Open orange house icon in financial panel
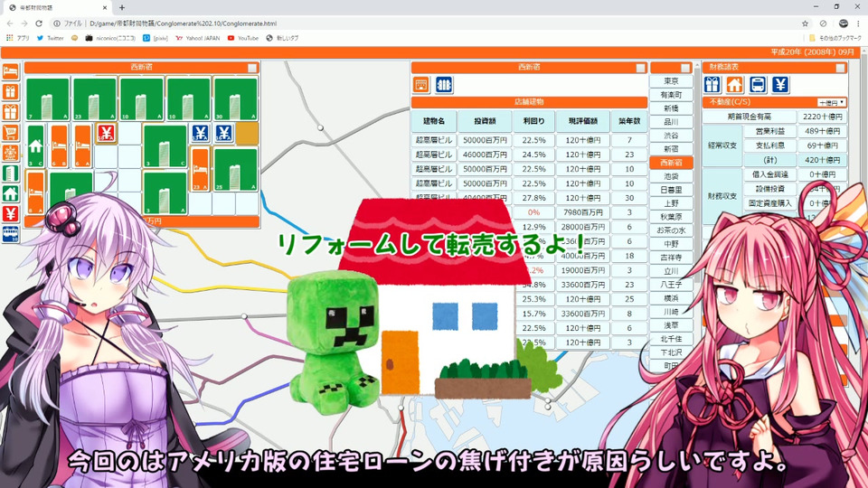868x488 pixels. click(x=735, y=85)
